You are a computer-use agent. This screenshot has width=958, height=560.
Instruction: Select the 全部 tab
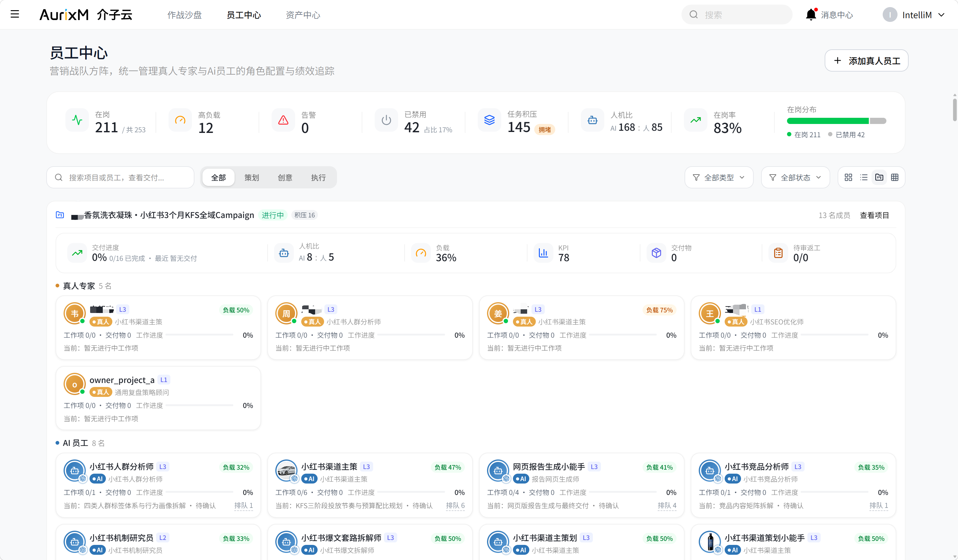coord(218,177)
